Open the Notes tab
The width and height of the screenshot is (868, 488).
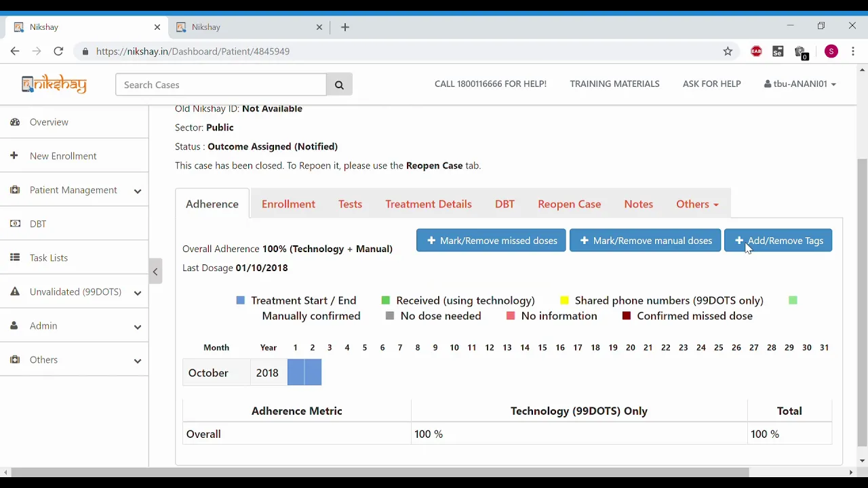tap(639, 204)
